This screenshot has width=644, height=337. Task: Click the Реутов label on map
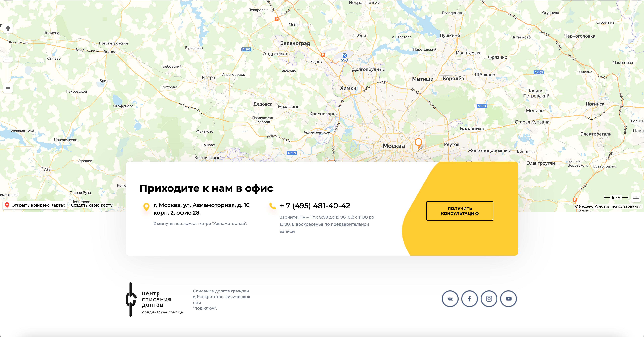[x=452, y=144]
